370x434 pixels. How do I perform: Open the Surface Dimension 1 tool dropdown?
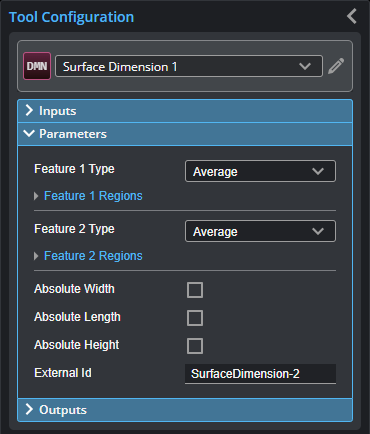[x=189, y=66]
